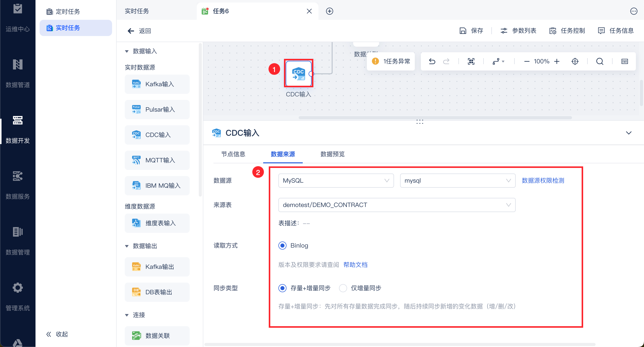Screen dimensions: 644x347
Task: Collapse the 数据输入 section
Action: (127, 51)
